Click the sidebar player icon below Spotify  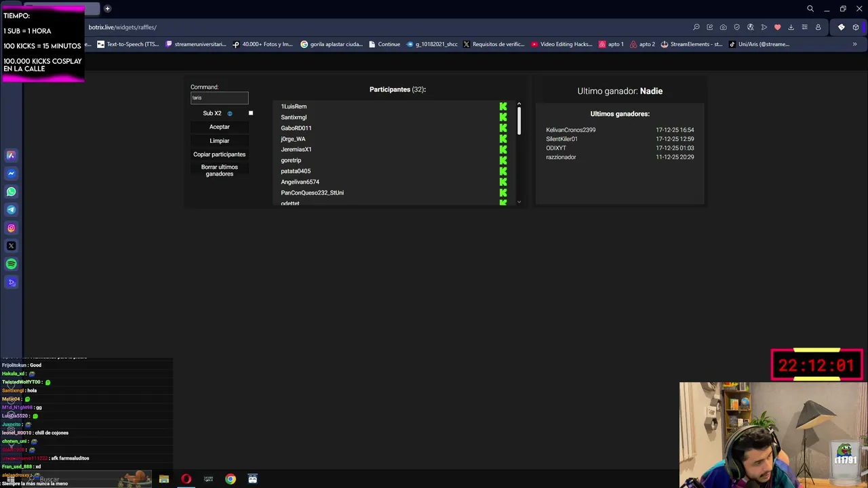pyautogui.click(x=11, y=282)
